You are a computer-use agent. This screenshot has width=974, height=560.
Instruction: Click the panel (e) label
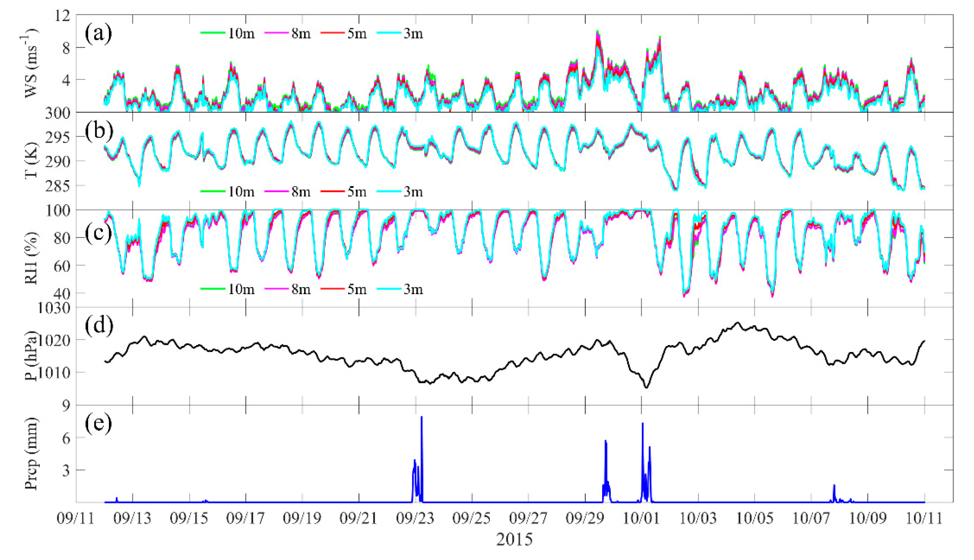click(98, 423)
